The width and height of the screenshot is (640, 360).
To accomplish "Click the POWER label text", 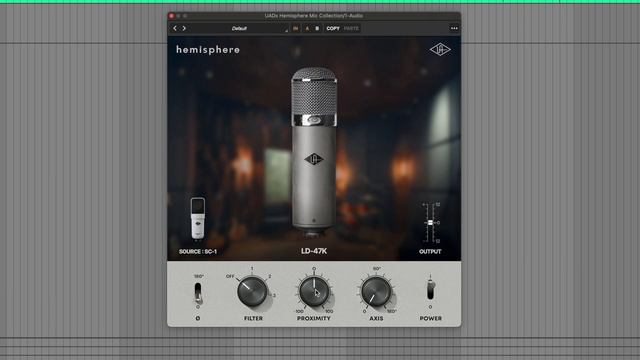I will 431,318.
